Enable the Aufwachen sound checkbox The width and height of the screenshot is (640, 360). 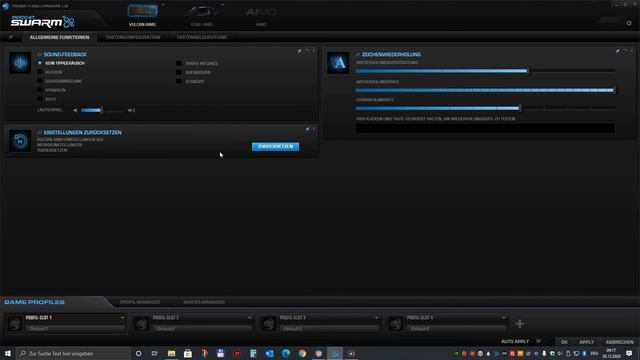click(179, 72)
